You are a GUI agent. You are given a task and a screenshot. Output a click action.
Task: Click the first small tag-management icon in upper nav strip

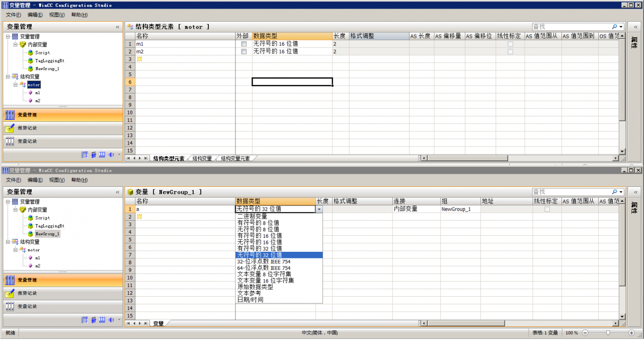(85, 155)
